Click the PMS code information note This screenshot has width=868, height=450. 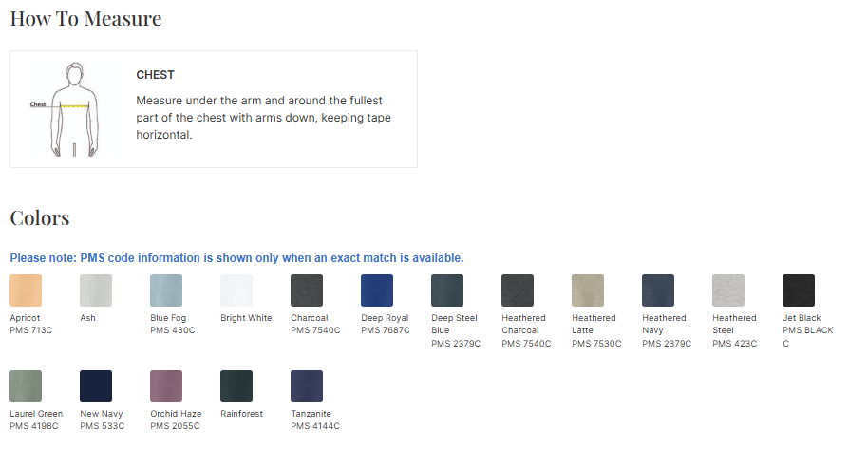pos(236,258)
